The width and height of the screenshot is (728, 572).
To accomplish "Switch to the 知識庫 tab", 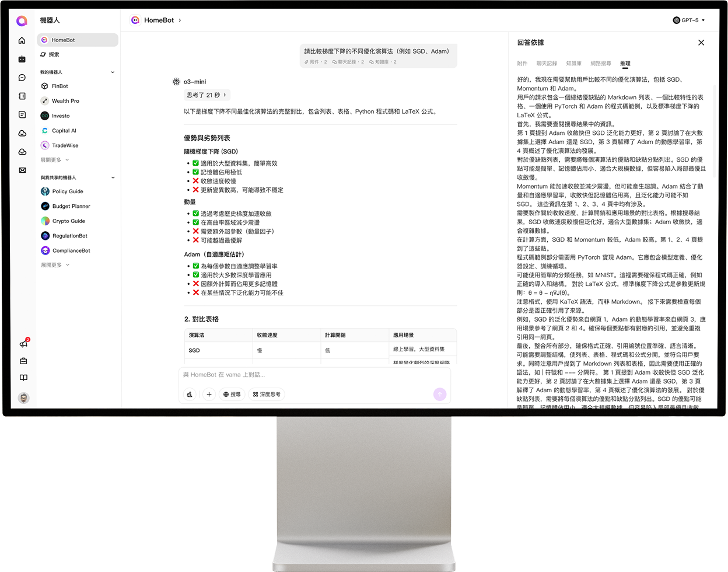I will [573, 64].
